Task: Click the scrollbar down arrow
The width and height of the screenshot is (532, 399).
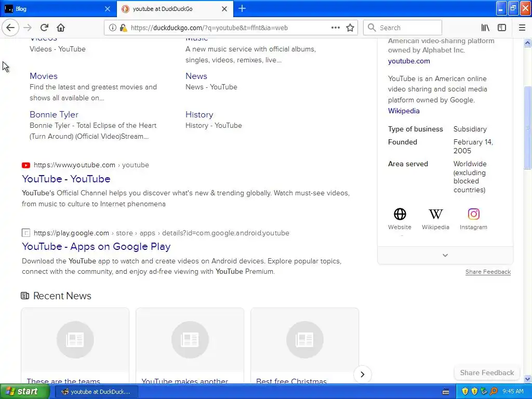Action: coord(527,379)
